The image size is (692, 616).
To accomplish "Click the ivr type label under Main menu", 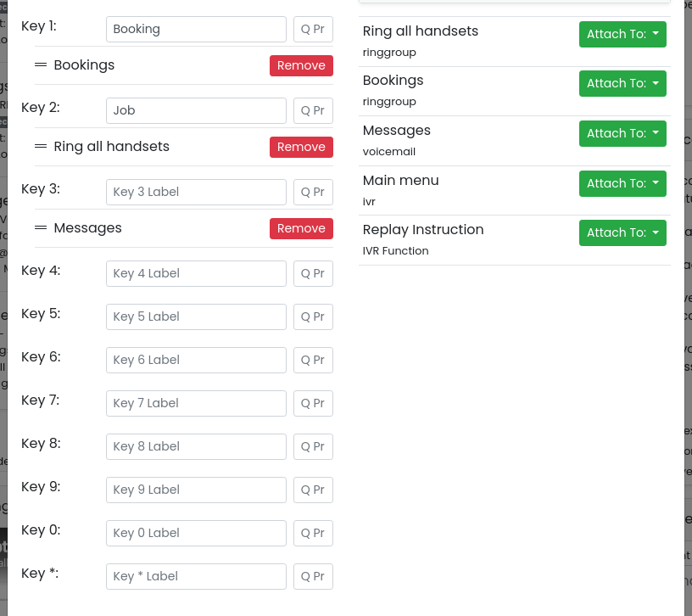I will (x=369, y=201).
